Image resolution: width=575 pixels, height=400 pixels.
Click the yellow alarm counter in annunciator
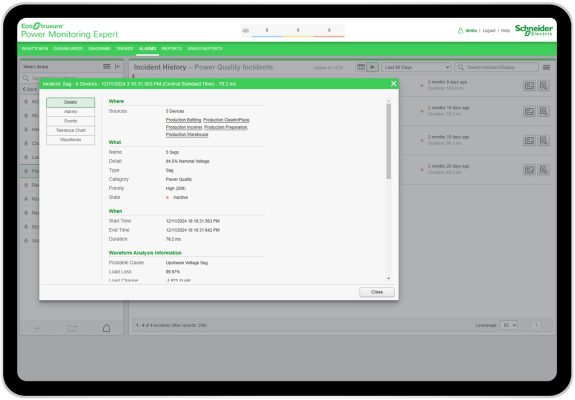pos(298,30)
